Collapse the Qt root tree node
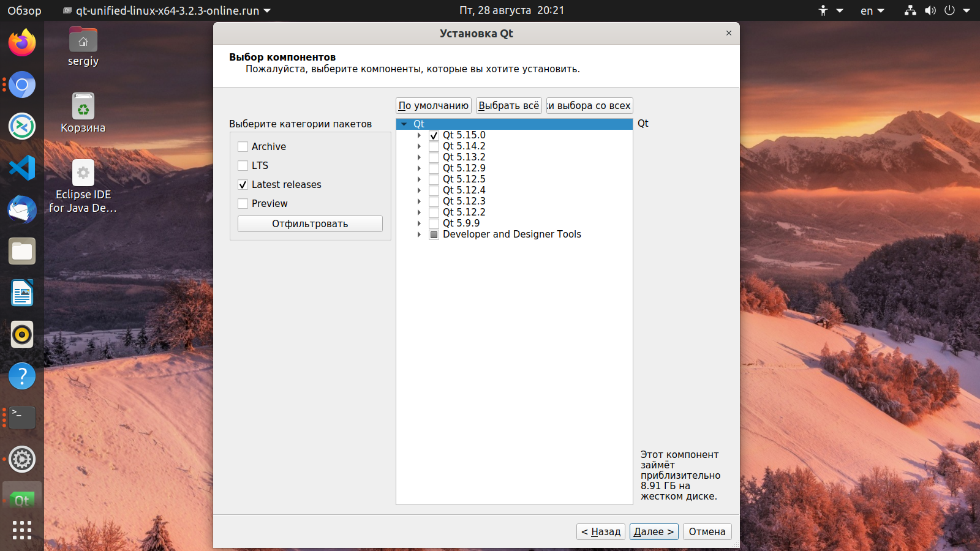Screen dimensions: 980x551 coord(404,124)
